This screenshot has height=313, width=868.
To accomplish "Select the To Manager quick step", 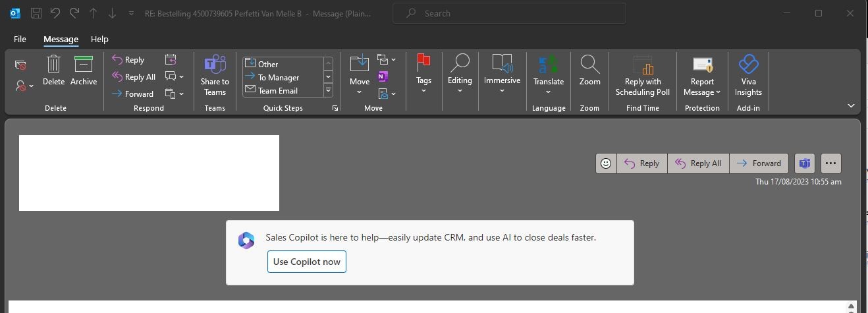I will [x=283, y=77].
